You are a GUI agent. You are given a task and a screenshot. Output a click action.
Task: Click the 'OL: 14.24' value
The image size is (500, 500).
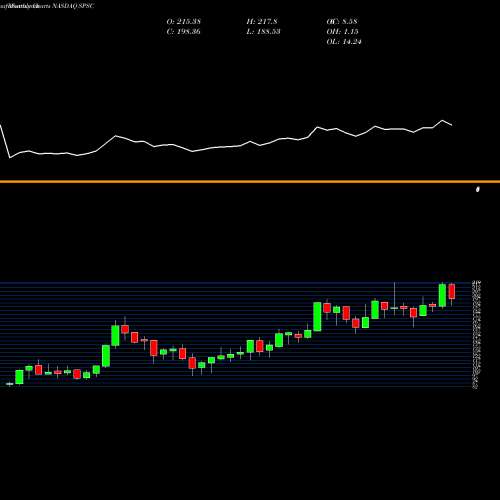pyautogui.click(x=344, y=42)
